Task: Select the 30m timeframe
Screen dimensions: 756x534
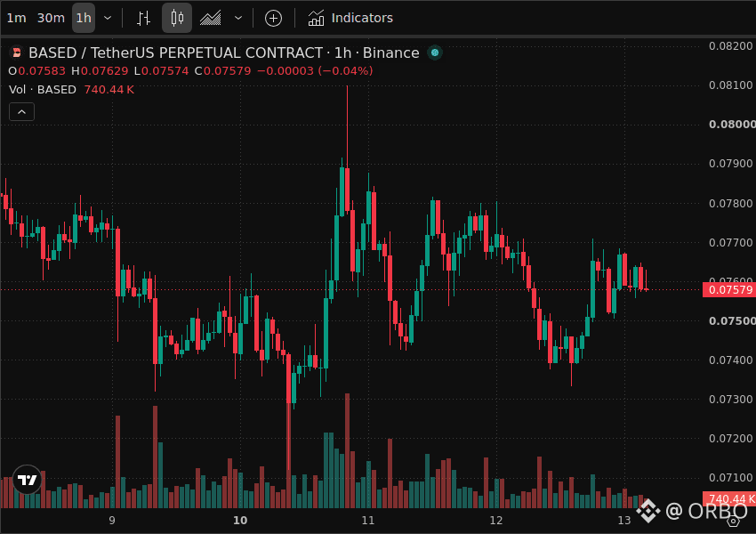Action: coord(51,18)
